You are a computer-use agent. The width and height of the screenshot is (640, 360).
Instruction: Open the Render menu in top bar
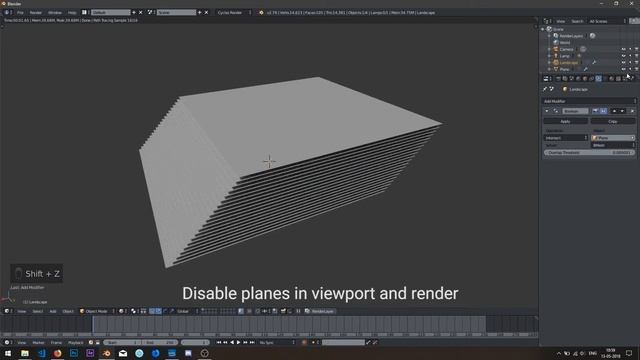(36, 13)
